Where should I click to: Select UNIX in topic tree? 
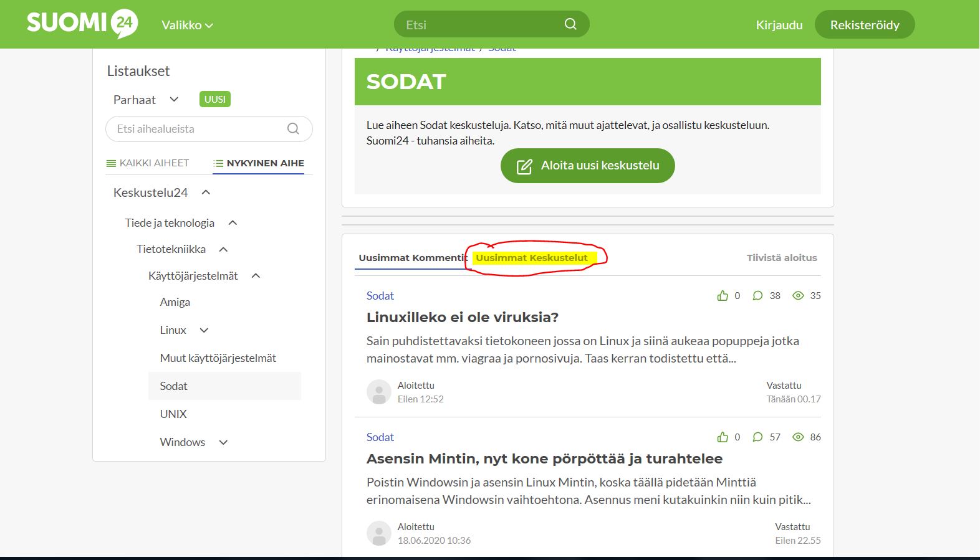(x=173, y=414)
